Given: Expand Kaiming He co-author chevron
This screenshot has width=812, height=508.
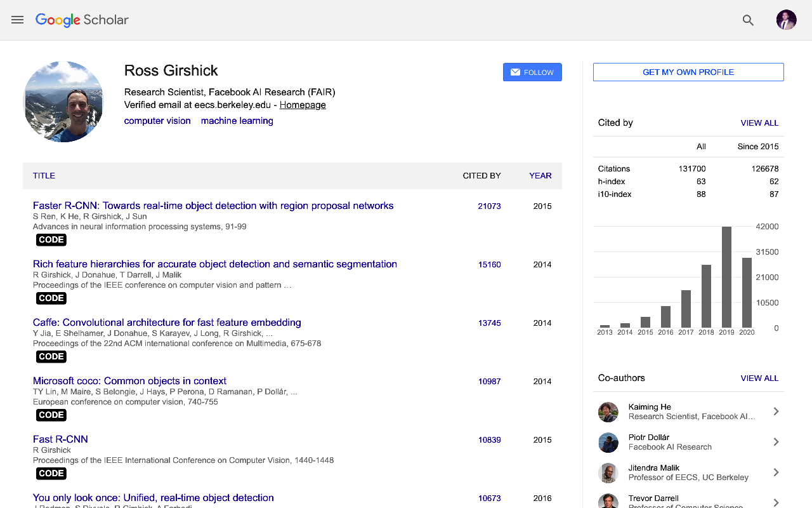Looking at the screenshot, I should point(776,411).
